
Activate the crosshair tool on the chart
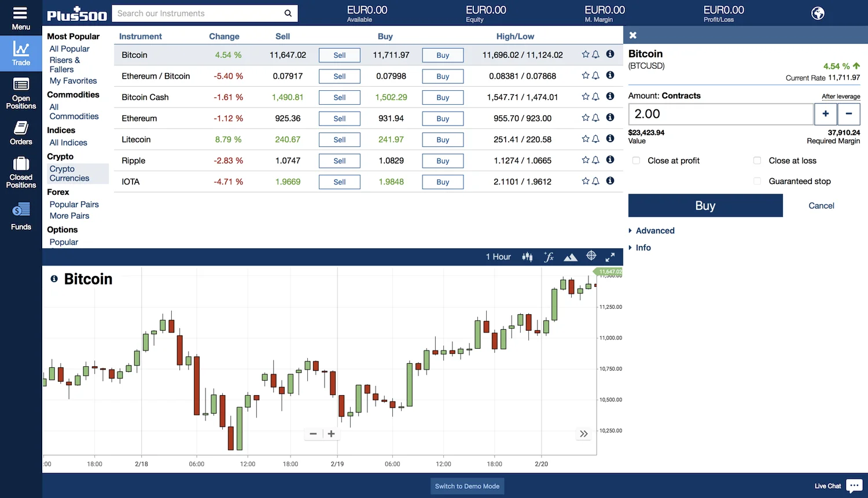pyautogui.click(x=591, y=256)
